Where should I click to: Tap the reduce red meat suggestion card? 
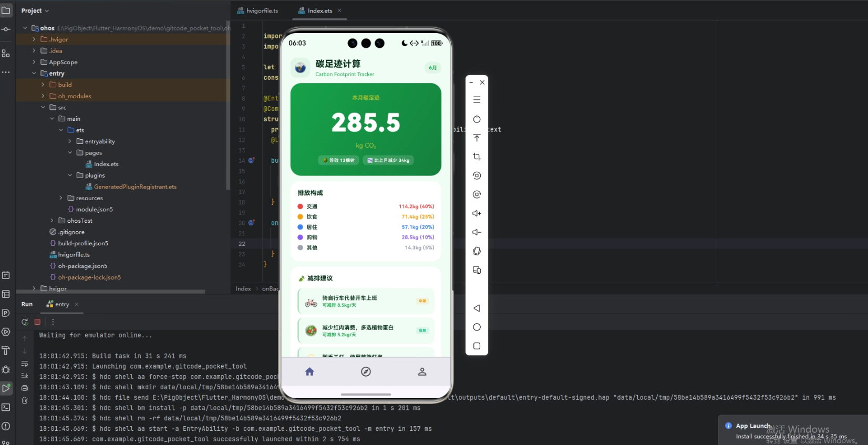coord(366,330)
